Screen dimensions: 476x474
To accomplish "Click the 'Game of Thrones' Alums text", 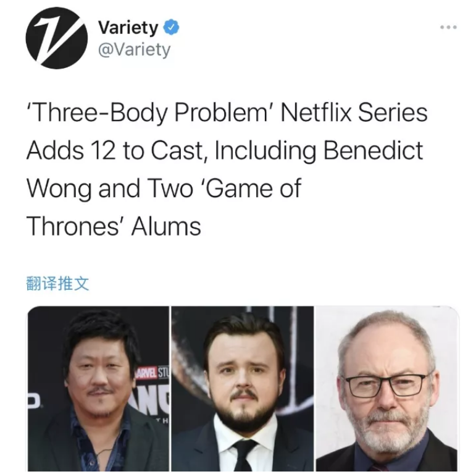I will pyautogui.click(x=164, y=207).
